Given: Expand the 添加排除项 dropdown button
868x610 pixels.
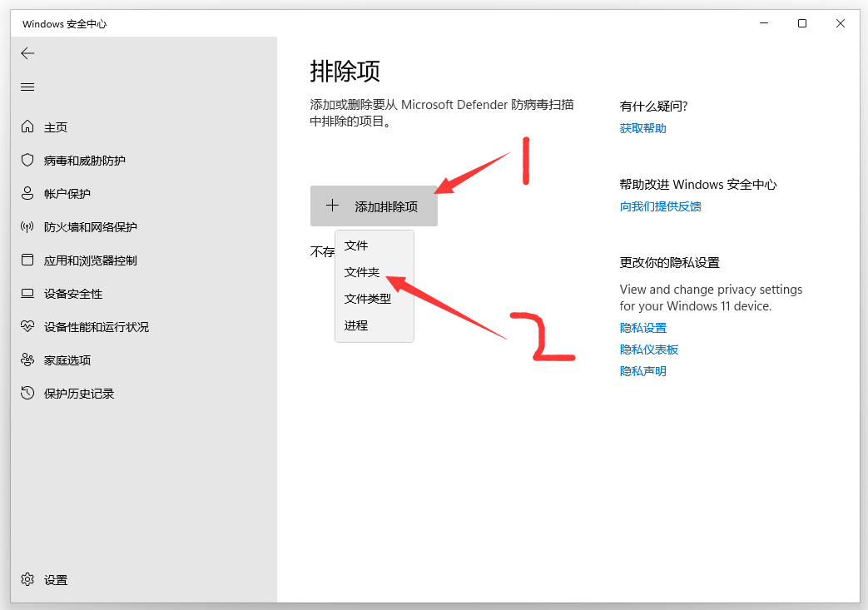Looking at the screenshot, I should pos(374,206).
